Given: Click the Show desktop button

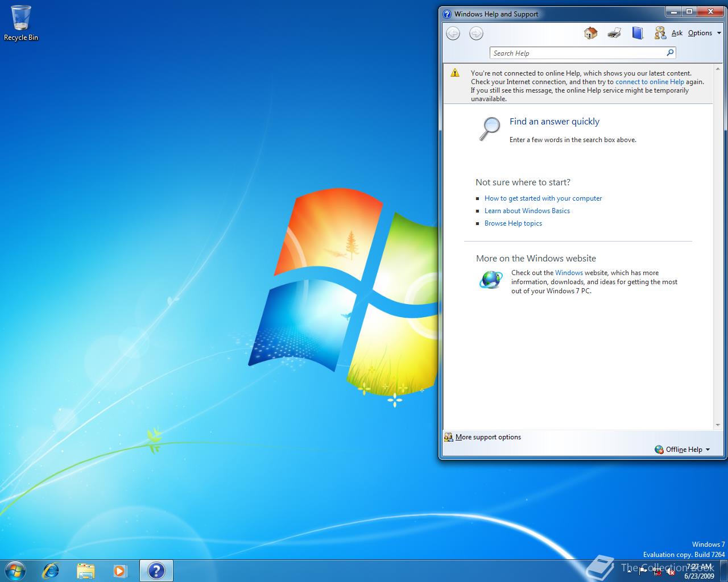Looking at the screenshot, I should click(723, 571).
